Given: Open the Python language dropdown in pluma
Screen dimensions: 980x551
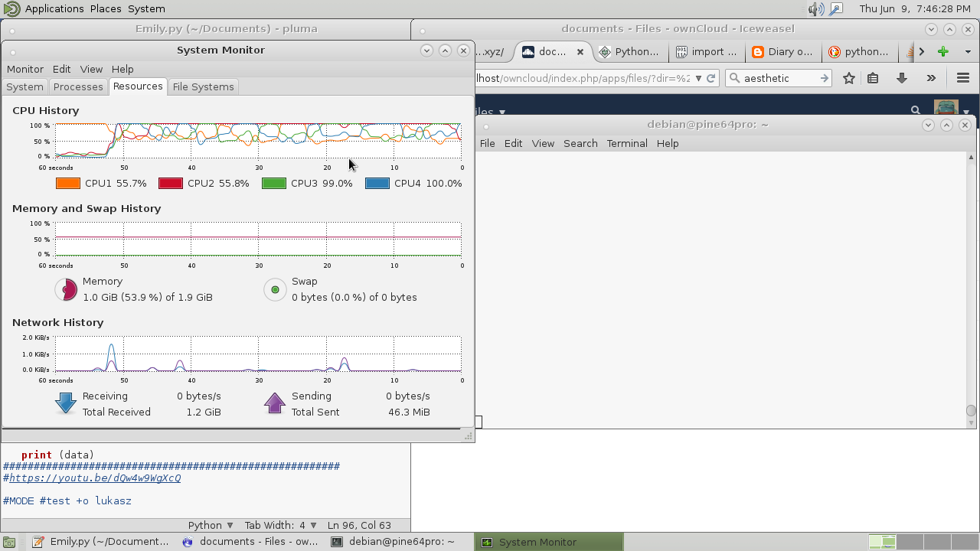Looking at the screenshot, I should (211, 525).
